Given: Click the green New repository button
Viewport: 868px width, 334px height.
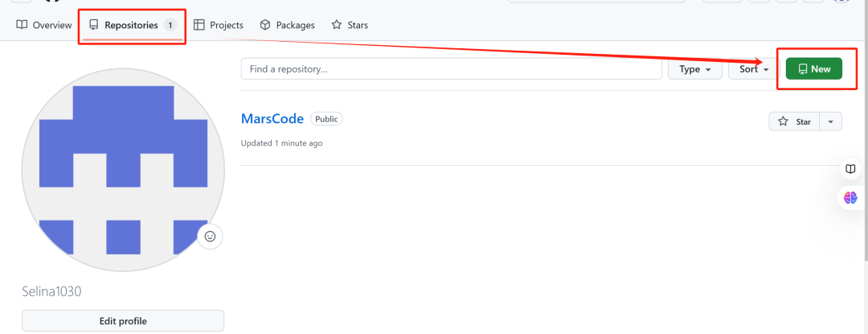Looking at the screenshot, I should [x=814, y=69].
